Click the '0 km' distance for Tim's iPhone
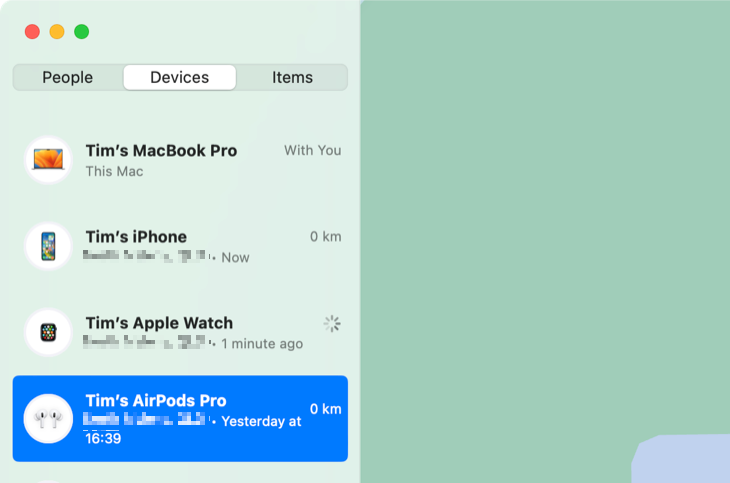 (x=325, y=237)
